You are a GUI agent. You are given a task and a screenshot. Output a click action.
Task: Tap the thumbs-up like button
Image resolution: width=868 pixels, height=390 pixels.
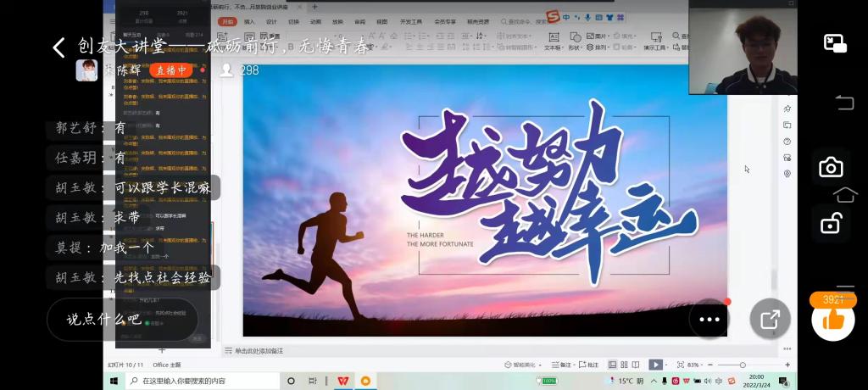click(x=832, y=319)
